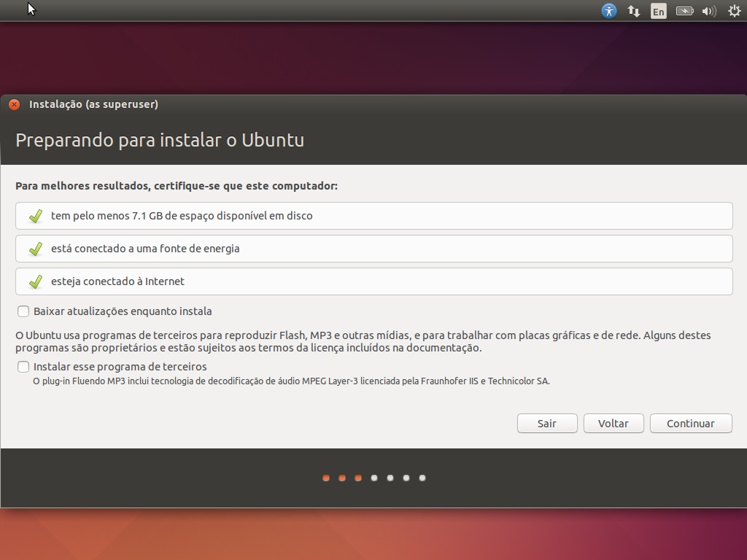
Task: Click the battery status icon
Action: [x=684, y=11]
